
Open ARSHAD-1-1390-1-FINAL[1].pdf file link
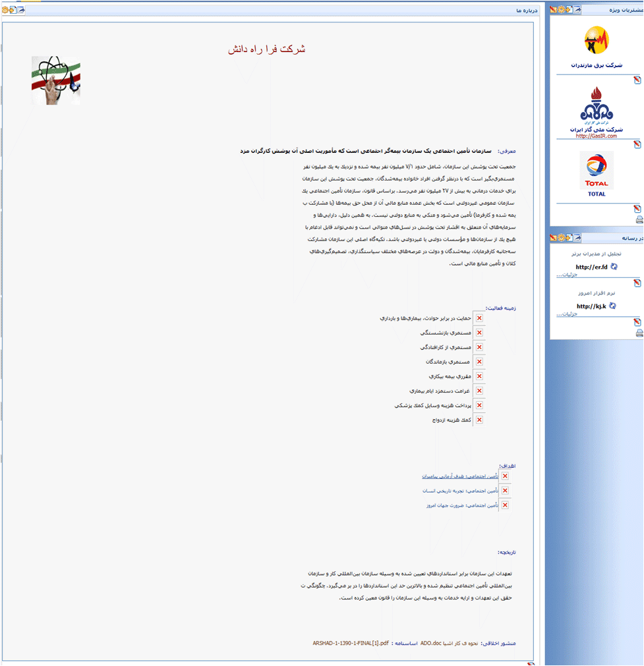(x=351, y=643)
